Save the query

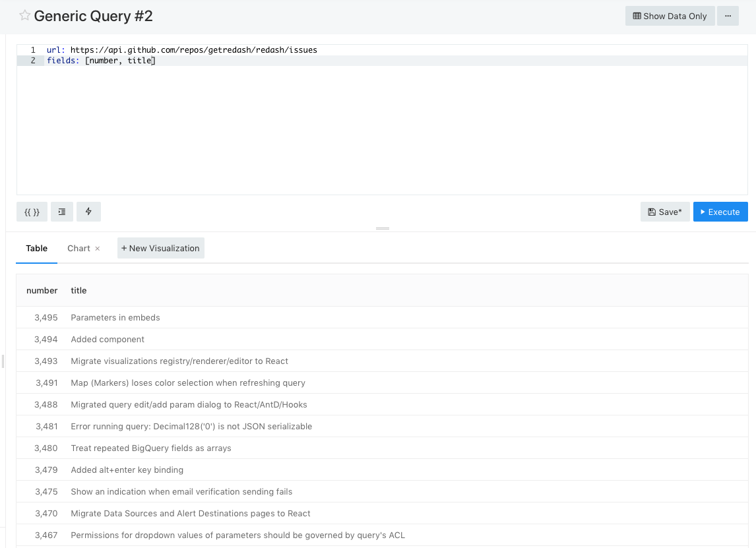point(664,212)
